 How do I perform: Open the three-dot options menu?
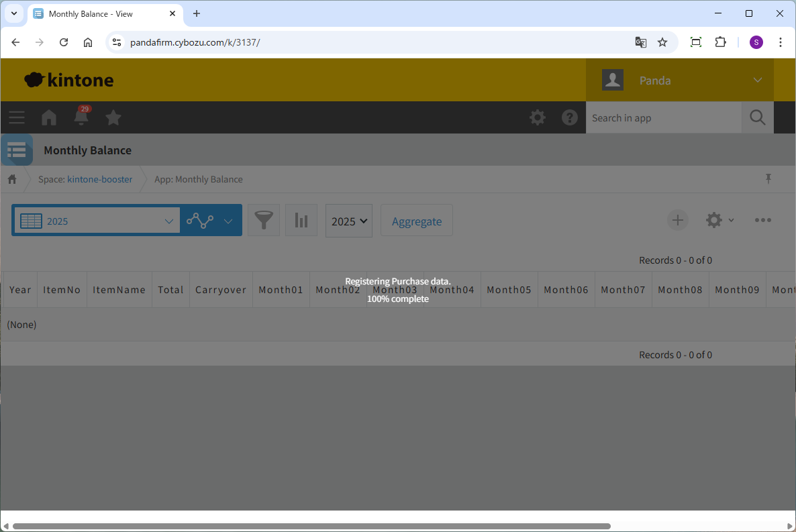pyautogui.click(x=762, y=220)
